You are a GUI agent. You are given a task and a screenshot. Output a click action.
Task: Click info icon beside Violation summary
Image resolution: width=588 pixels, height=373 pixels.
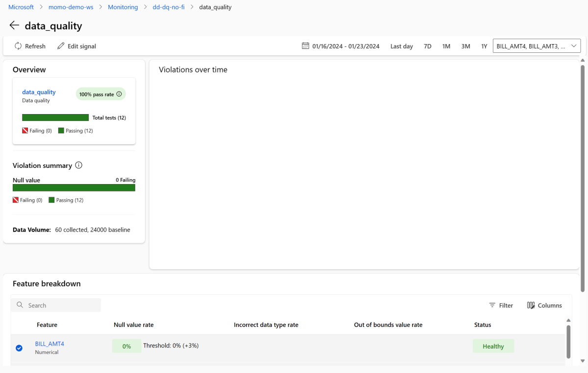(x=79, y=165)
